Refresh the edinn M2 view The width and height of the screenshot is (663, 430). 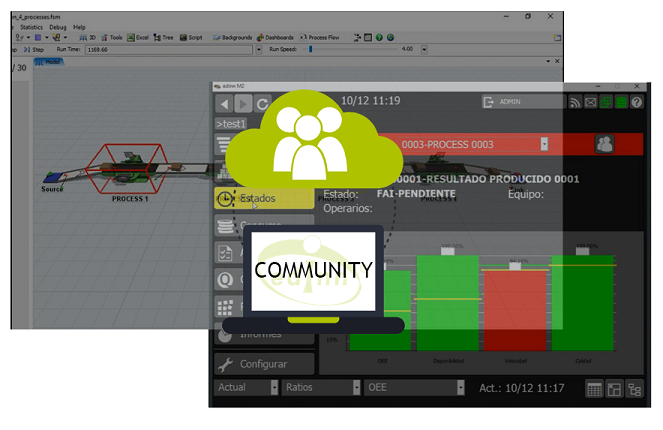tap(263, 104)
